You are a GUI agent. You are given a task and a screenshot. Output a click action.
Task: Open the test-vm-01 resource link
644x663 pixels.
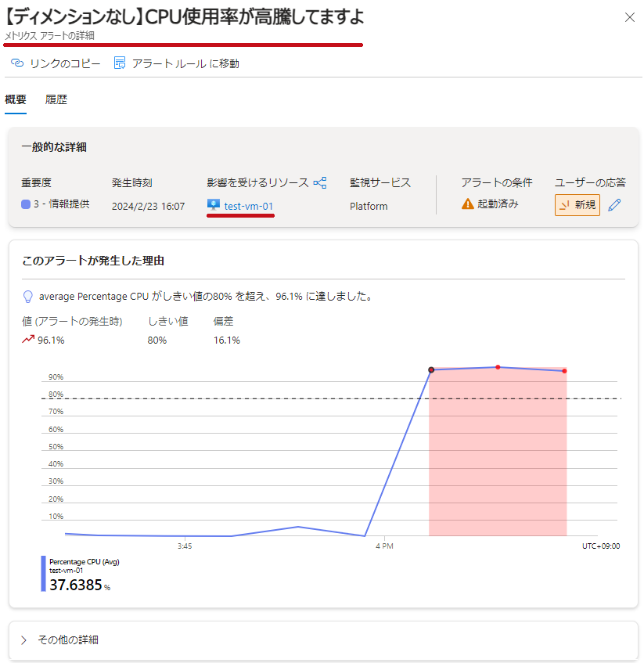click(x=249, y=206)
